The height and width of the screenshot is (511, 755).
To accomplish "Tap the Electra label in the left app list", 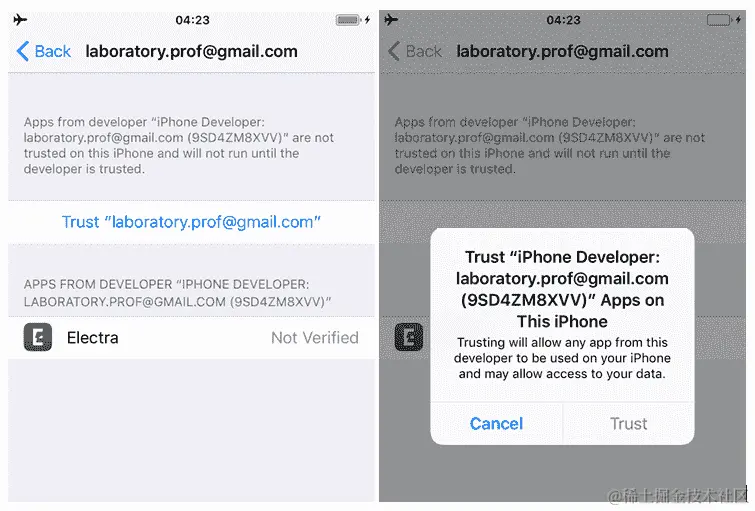I will 92,338.
